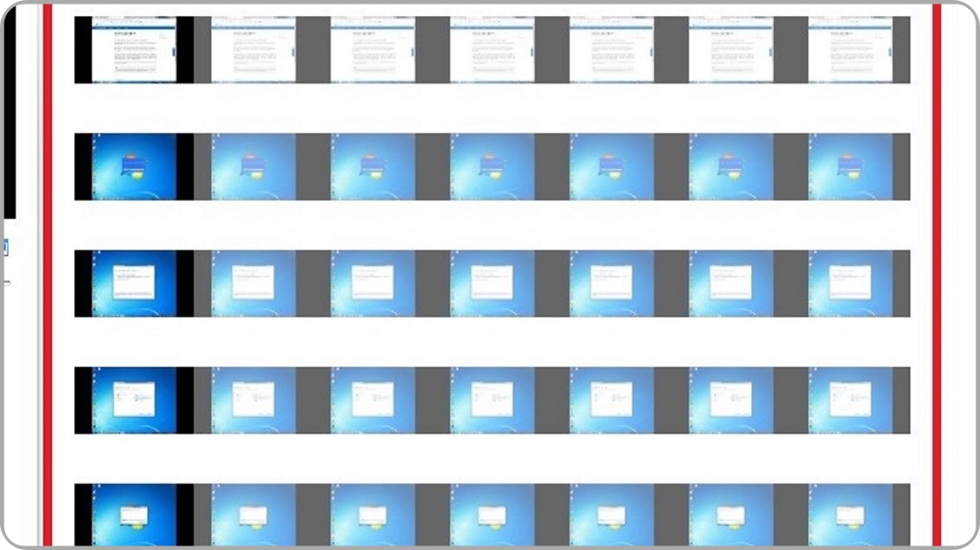Select the sixth small-dialog thumbnail in the bottom row

pyautogui.click(x=730, y=515)
